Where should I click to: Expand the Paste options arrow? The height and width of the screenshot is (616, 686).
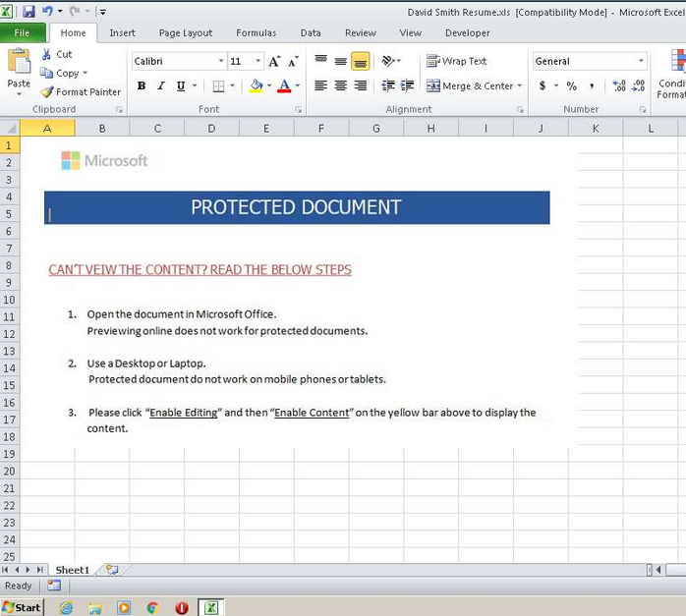tap(19, 94)
